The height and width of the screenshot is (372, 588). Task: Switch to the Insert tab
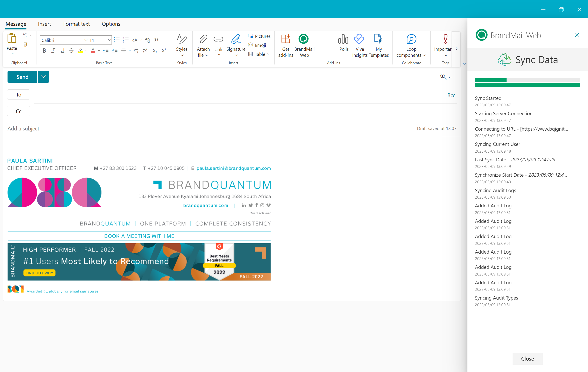point(44,24)
